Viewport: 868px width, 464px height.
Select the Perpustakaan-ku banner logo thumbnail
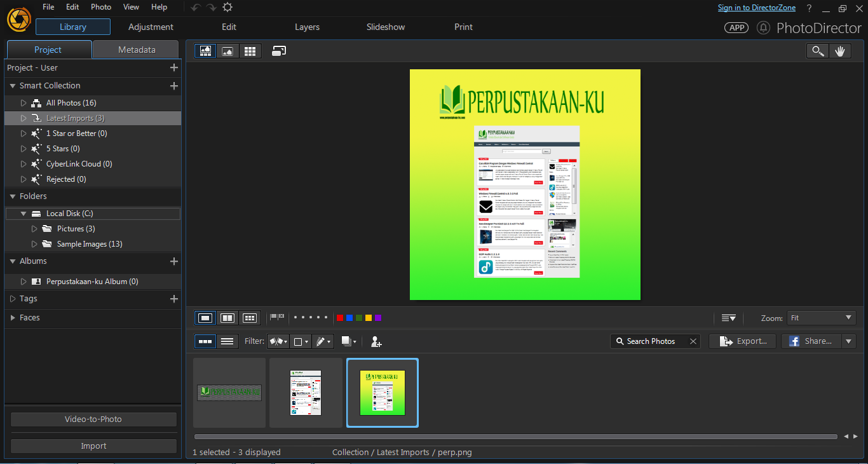tap(229, 393)
